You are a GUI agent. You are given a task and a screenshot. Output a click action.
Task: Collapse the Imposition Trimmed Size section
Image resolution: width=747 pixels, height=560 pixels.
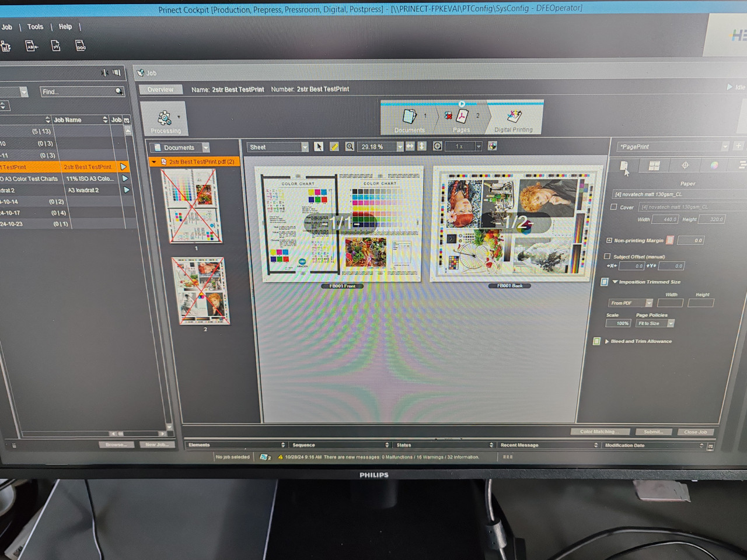[x=615, y=282]
